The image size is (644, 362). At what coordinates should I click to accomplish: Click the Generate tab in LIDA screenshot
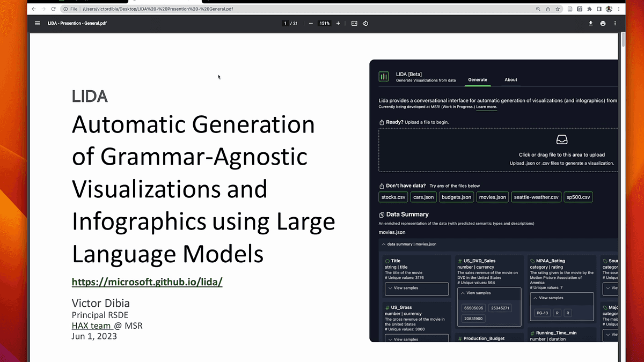tap(478, 80)
